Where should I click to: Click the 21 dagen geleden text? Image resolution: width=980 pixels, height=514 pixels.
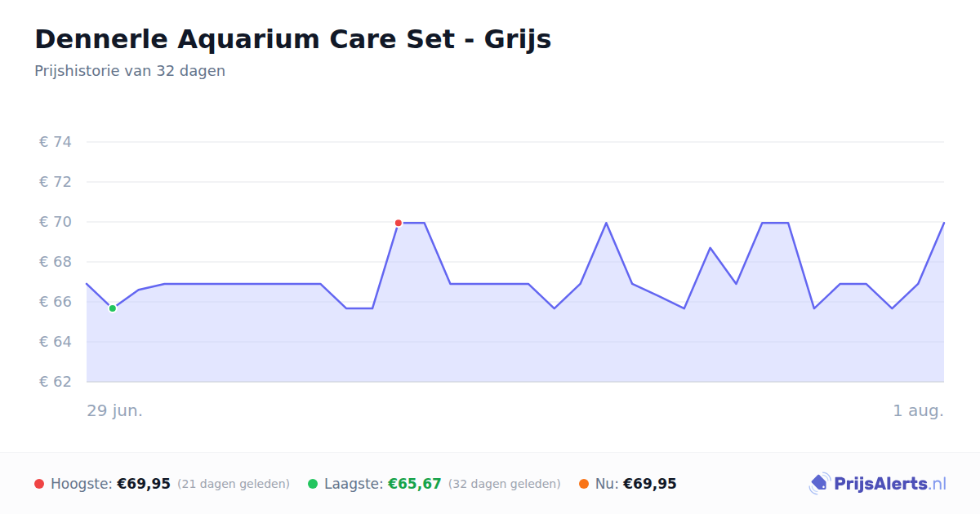pos(234,484)
